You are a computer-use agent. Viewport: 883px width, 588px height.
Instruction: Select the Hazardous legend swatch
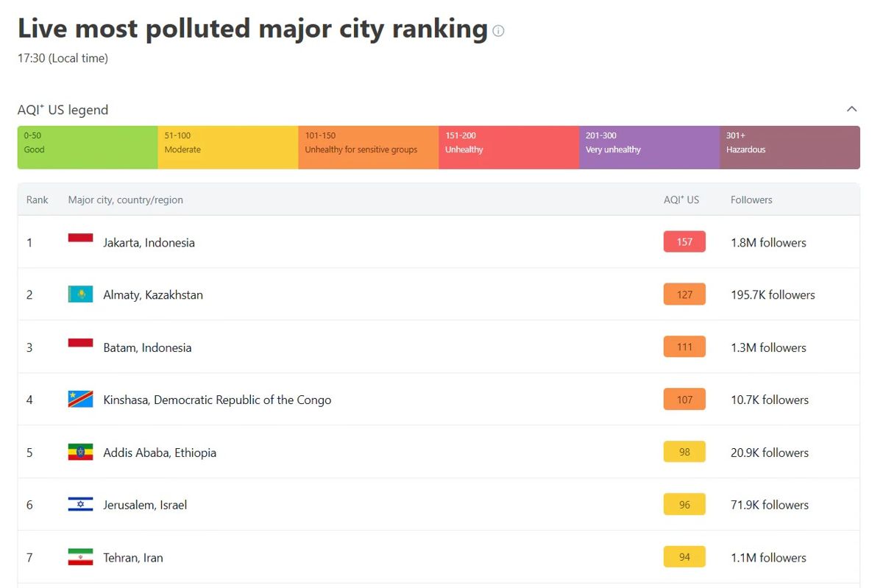[790, 147]
